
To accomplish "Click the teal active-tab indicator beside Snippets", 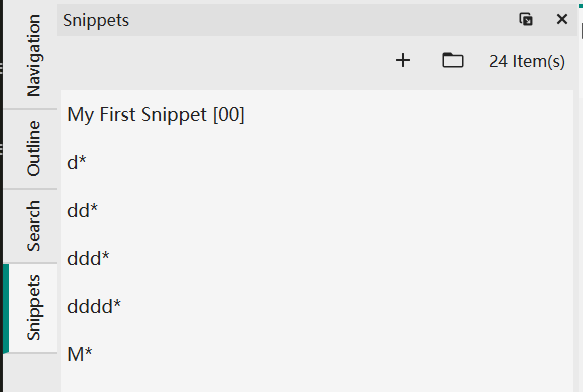I will click(6, 308).
